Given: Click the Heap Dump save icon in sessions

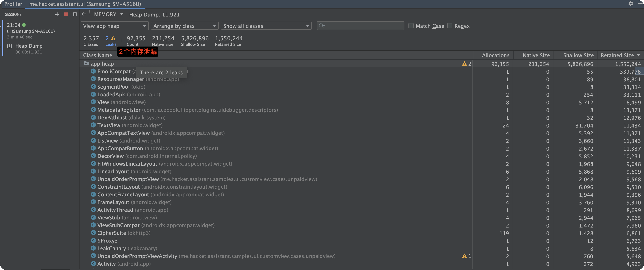Looking at the screenshot, I should 10,46.
